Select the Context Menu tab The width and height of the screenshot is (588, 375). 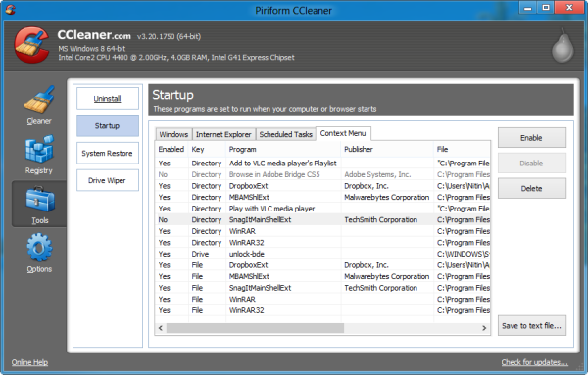pos(343,133)
